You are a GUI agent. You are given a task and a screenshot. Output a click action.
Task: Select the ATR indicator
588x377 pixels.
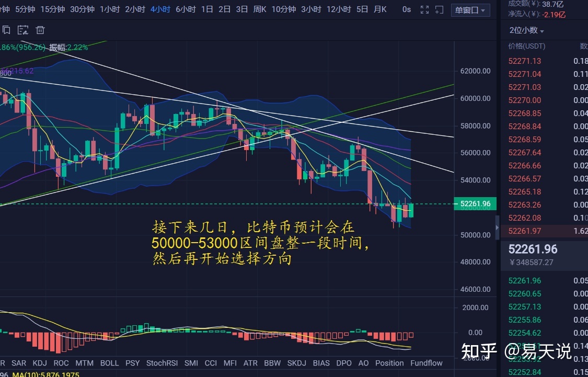click(250, 363)
